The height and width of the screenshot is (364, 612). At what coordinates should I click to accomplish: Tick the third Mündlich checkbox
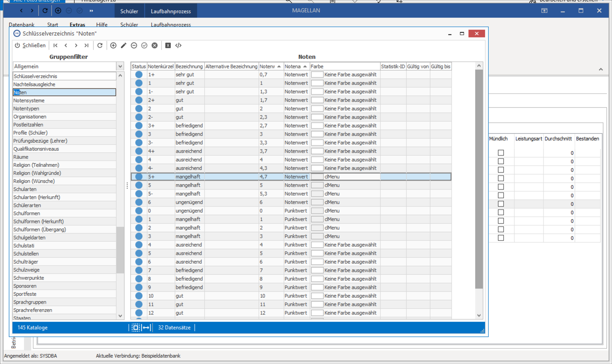(x=501, y=170)
